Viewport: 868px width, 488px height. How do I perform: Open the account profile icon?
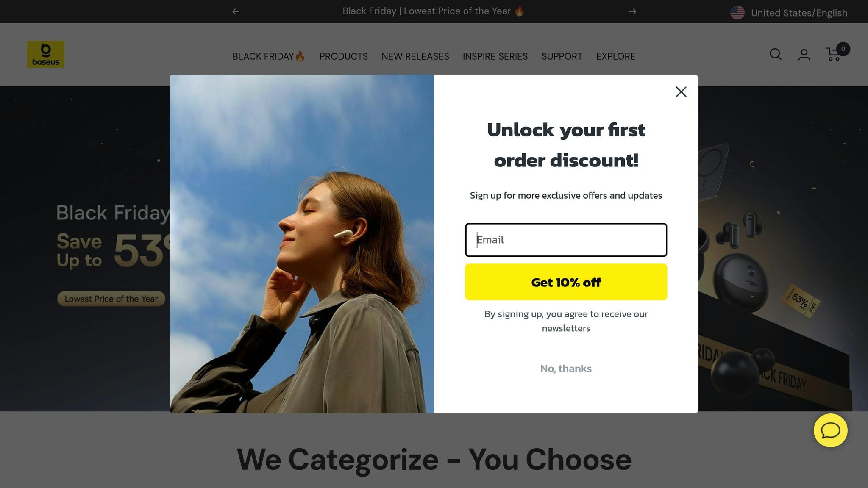pos(804,55)
